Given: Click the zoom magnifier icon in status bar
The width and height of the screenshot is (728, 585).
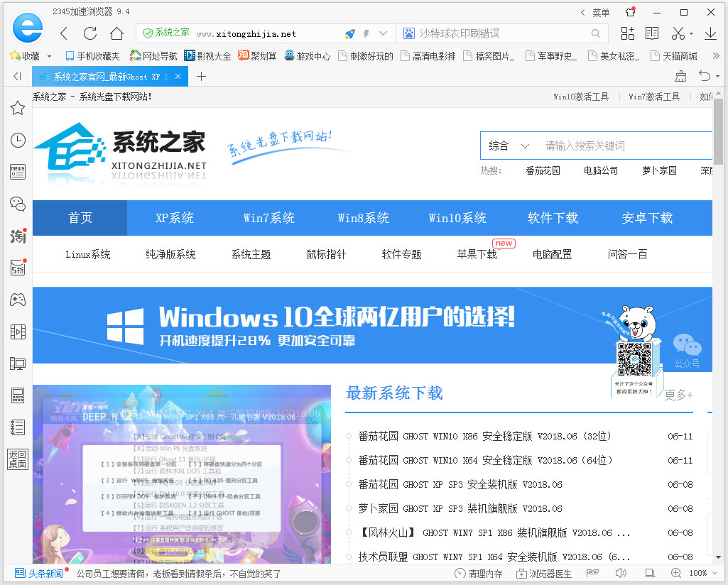Looking at the screenshot, I should pos(676,573).
